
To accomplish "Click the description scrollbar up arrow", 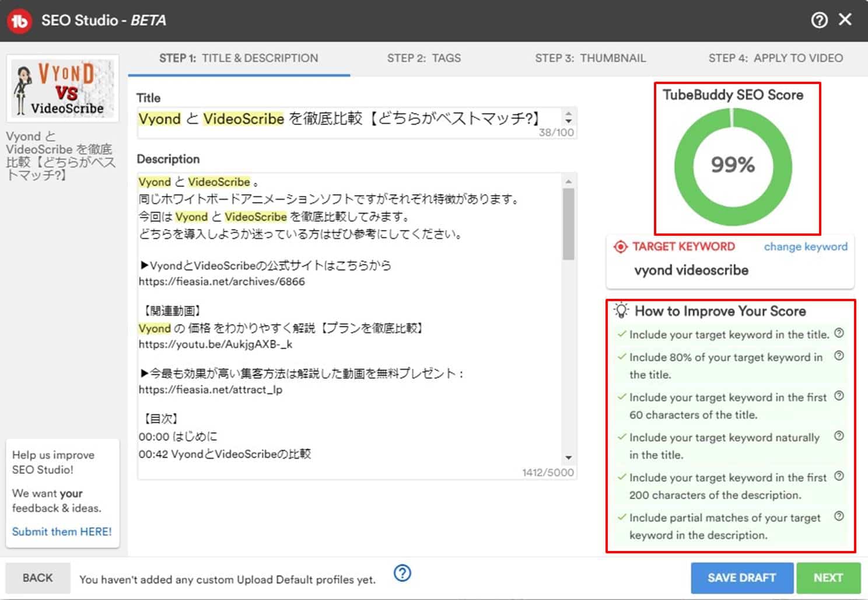I will tap(569, 182).
